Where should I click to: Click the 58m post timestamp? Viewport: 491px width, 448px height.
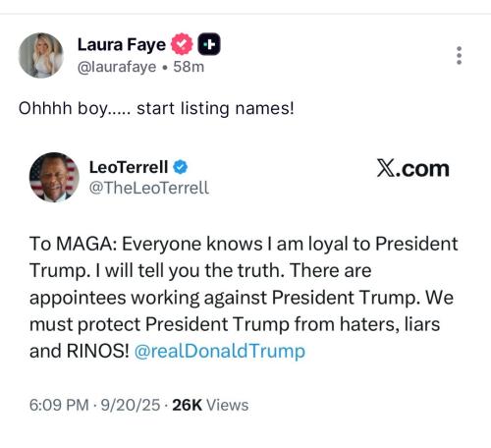tap(189, 67)
